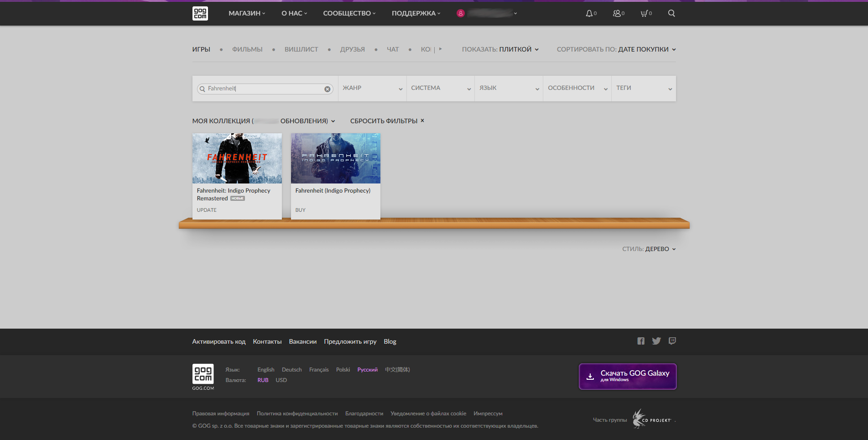Open Политика конфиденциальности link

[x=297, y=414]
